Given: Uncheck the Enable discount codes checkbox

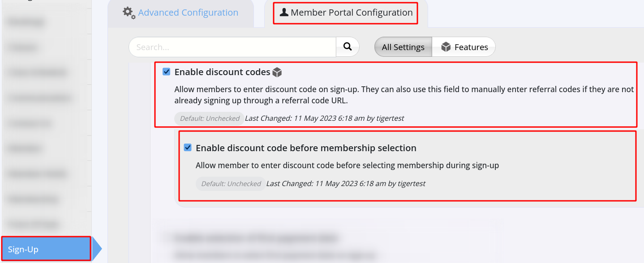Looking at the screenshot, I should pyautogui.click(x=167, y=72).
